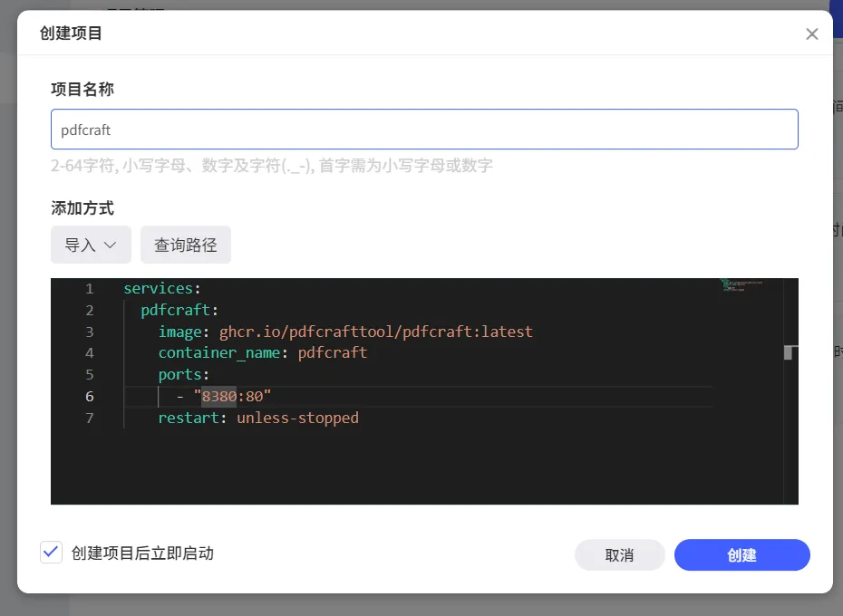Screen dimensions: 843x616
Task: Click the 'ports:' line in editor
Action: click(x=183, y=375)
